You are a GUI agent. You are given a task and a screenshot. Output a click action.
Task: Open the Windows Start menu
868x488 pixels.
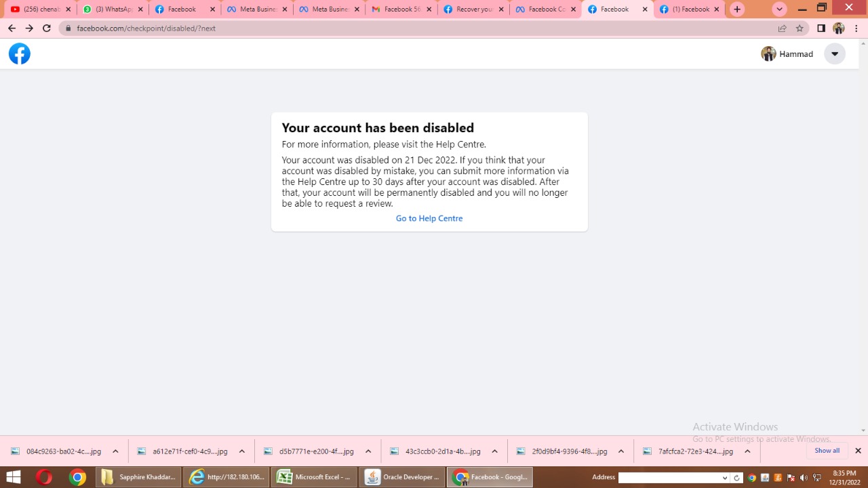13,477
